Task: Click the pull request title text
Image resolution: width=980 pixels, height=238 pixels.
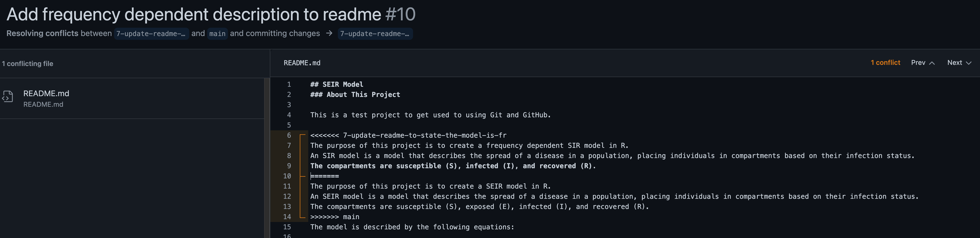Action: 194,15
